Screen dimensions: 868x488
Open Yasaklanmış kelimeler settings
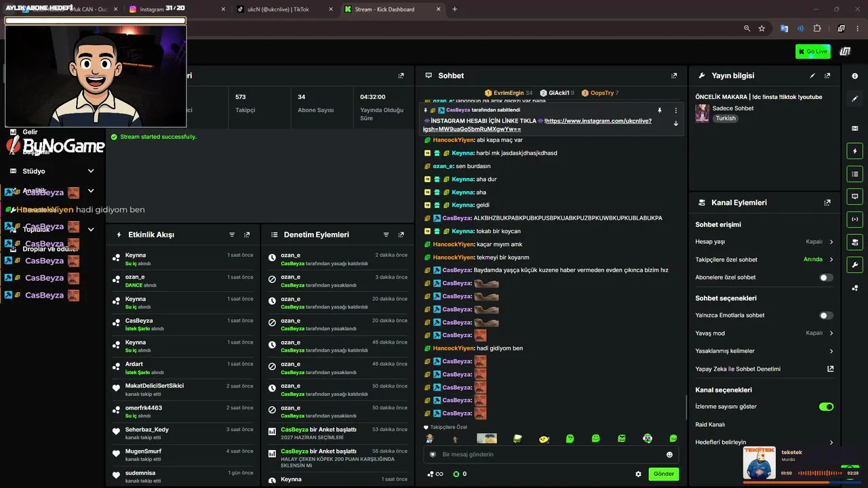pyautogui.click(x=764, y=351)
